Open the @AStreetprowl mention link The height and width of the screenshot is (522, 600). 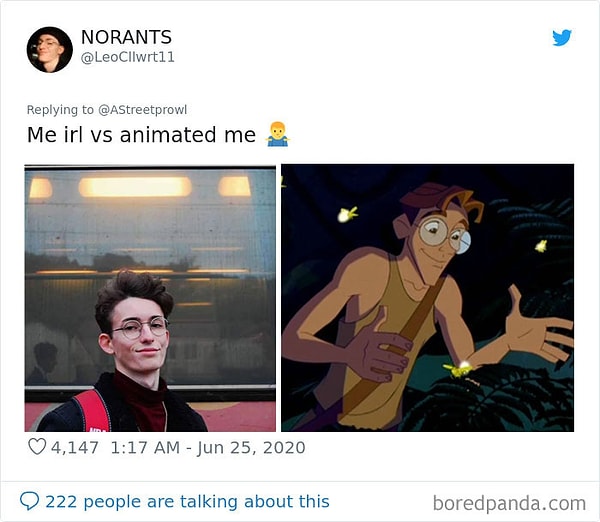point(142,110)
